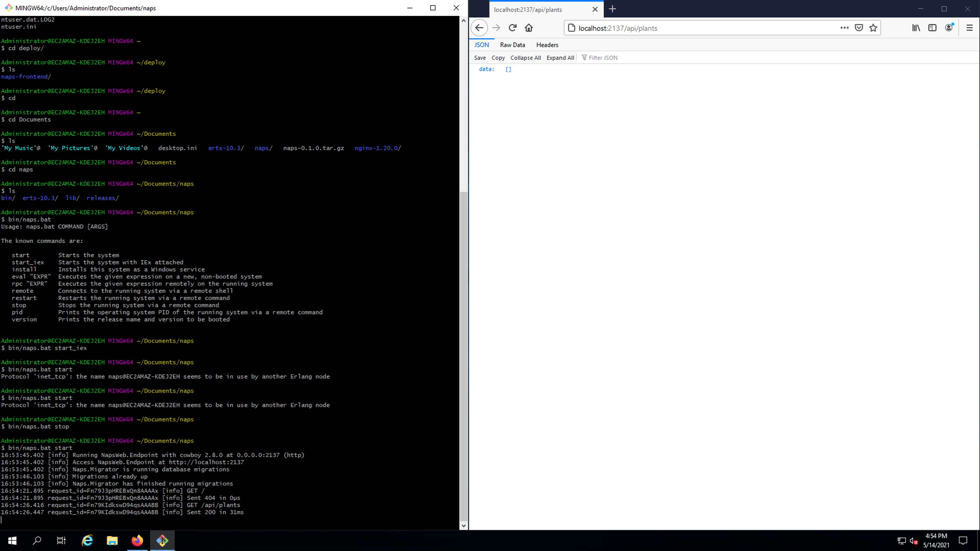Close the localhost:2137/api/plants tab
This screenshot has width=980, height=551.
click(595, 9)
